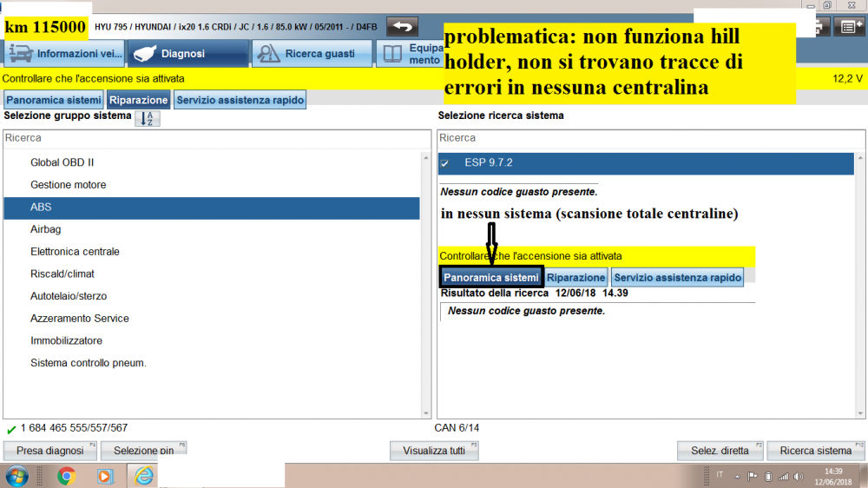Click the HYU 795 / HYUNDAI vehicle description

click(236, 27)
